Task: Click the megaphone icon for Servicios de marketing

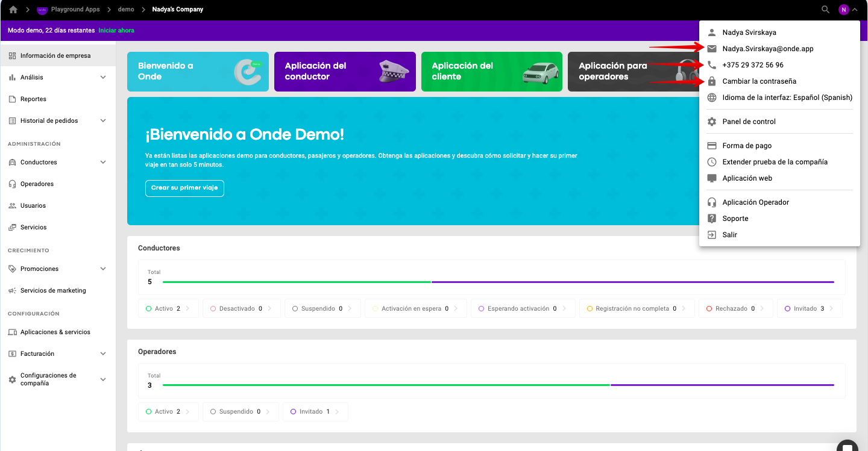Action: 13,291
